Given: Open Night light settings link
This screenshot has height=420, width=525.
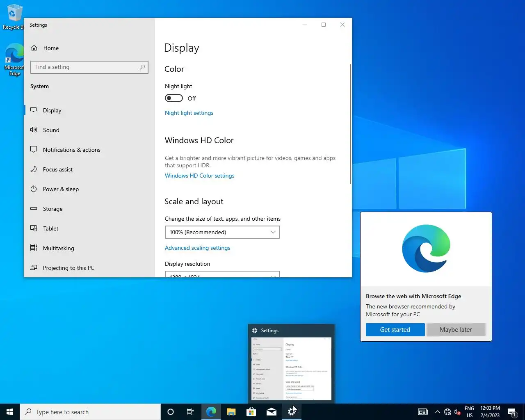Looking at the screenshot, I should coord(189,113).
